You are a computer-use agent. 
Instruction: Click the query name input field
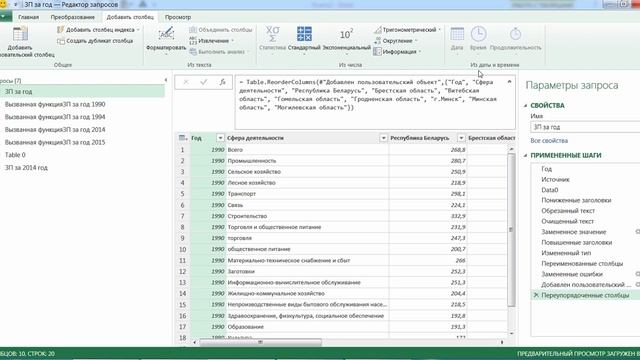point(585,127)
